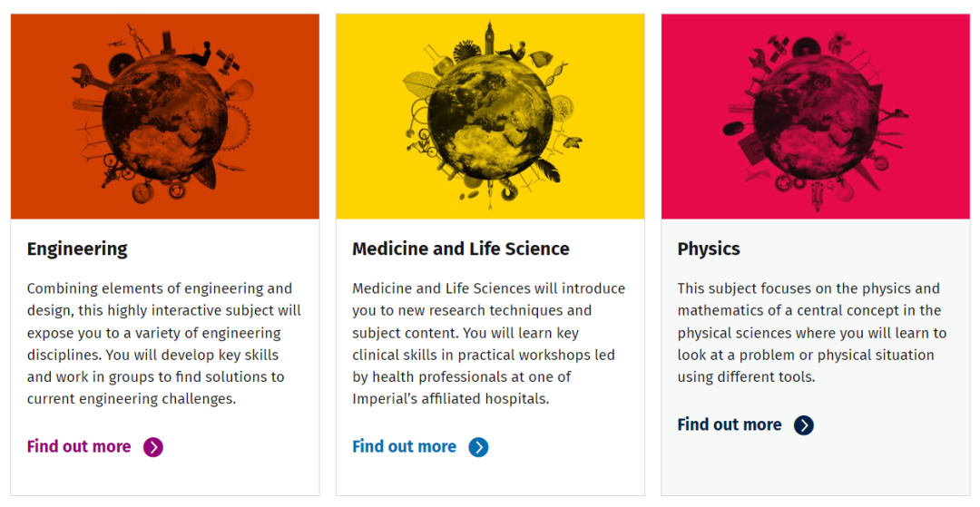This screenshot has width=980, height=507.
Task: Click the Medicine and Life Sciences description text
Action: (489, 344)
